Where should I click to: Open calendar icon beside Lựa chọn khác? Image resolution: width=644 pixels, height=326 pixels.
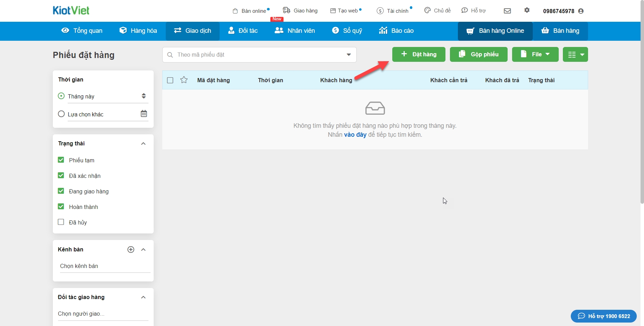point(144,114)
